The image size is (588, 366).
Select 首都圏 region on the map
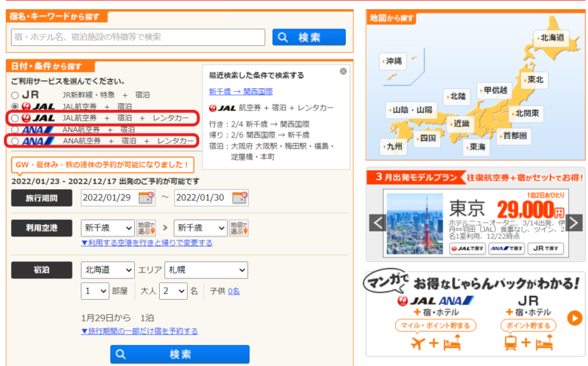pos(514,136)
